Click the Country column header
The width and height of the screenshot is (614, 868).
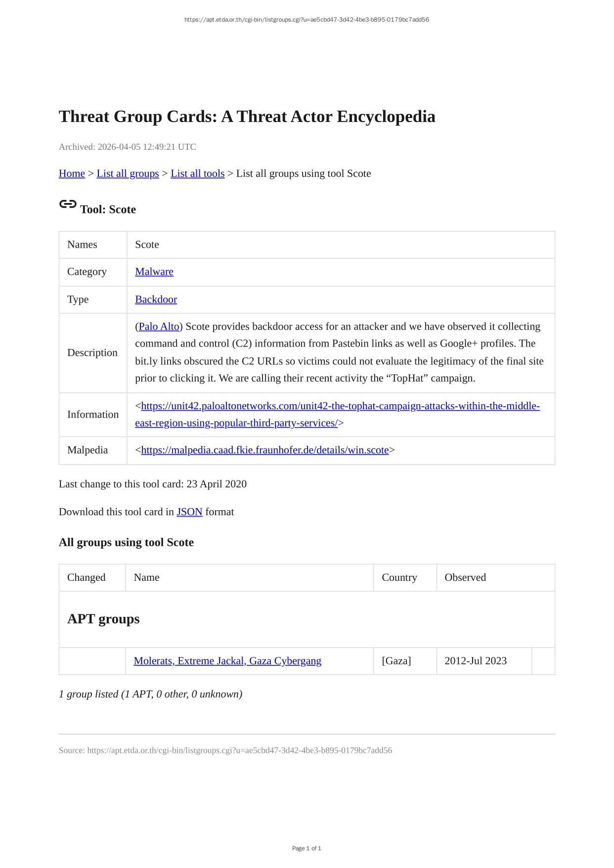tap(399, 578)
